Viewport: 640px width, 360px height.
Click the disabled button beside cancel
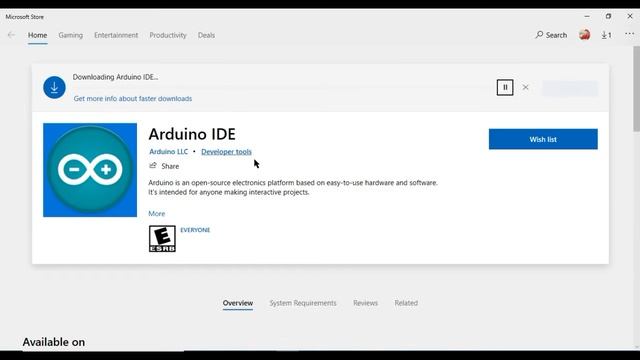pos(570,88)
